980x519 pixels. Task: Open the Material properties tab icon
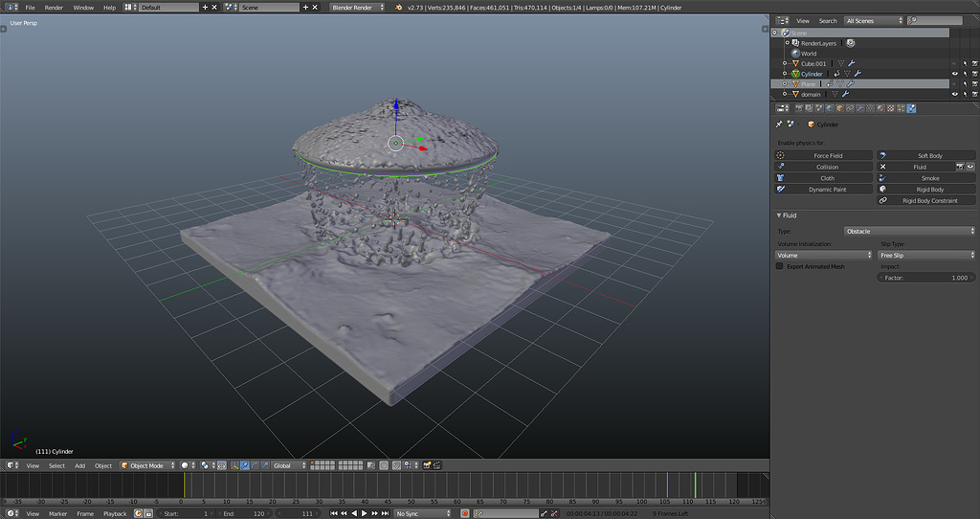point(880,108)
